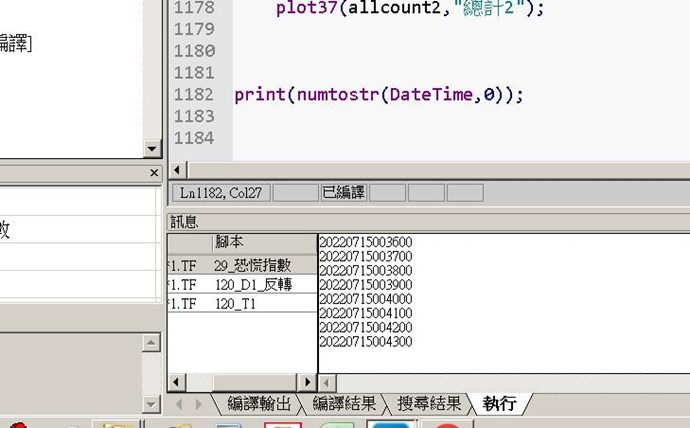The height and width of the screenshot is (428, 690).
Task: Click lower-left panel scroll-up arrow
Action: point(152,343)
